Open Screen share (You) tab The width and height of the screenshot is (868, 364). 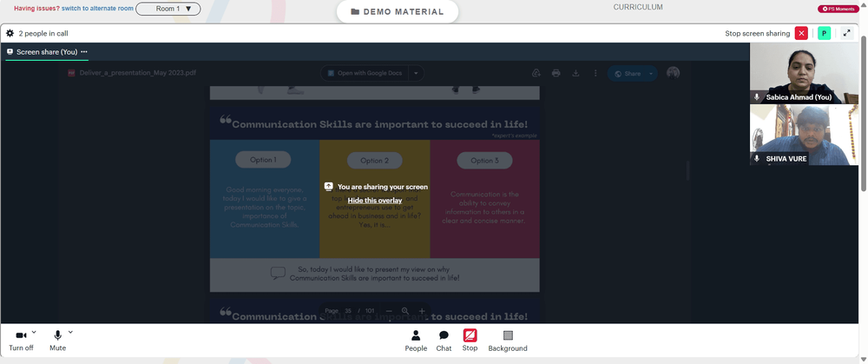[47, 51]
